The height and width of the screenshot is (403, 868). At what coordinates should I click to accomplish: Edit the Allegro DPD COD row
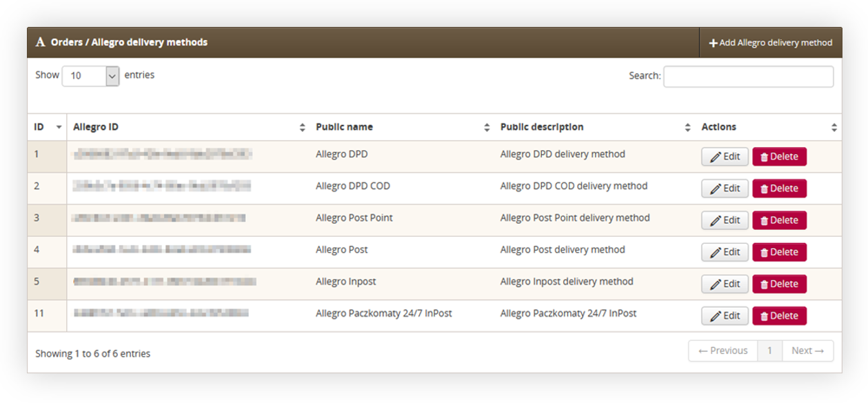[x=725, y=188]
